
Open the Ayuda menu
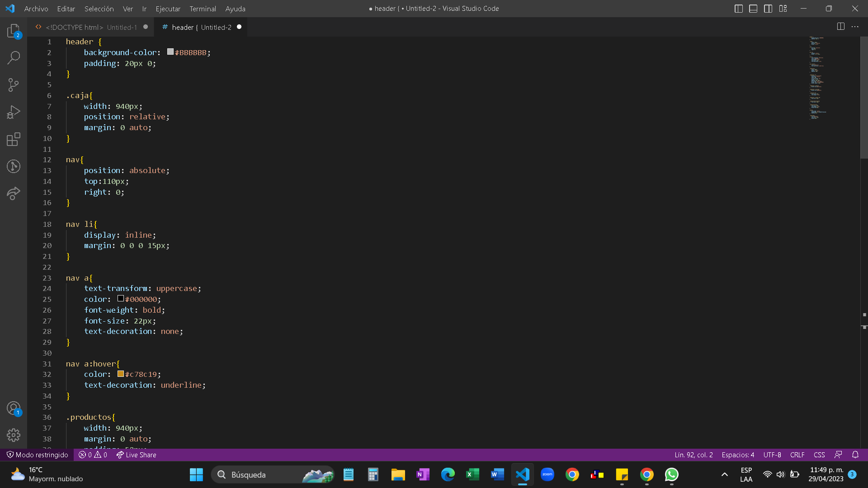point(235,9)
